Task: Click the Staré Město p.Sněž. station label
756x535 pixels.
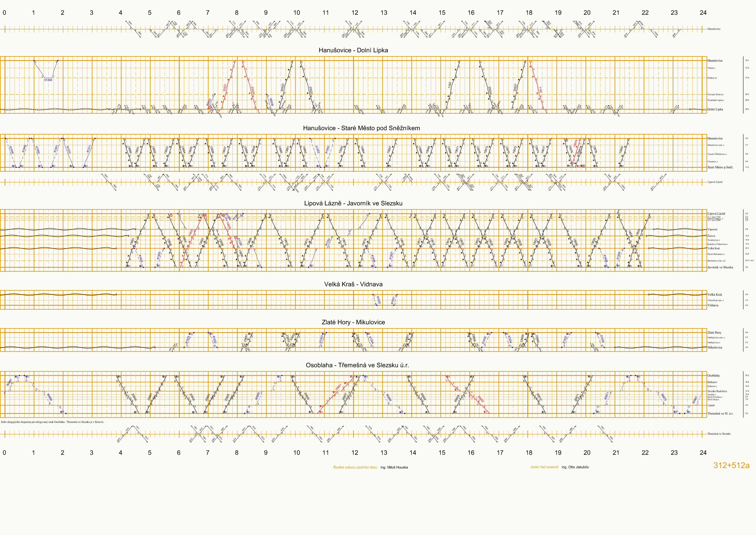Action: coord(720,167)
